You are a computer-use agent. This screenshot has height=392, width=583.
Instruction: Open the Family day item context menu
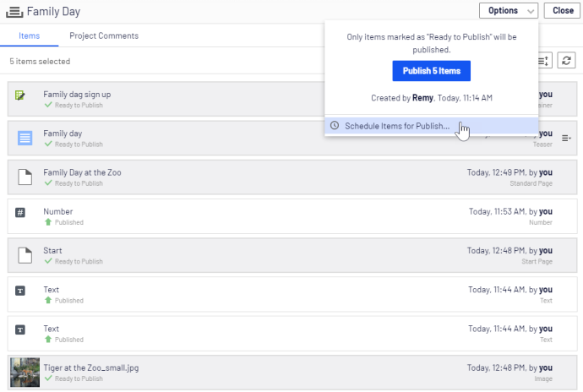pyautogui.click(x=566, y=139)
